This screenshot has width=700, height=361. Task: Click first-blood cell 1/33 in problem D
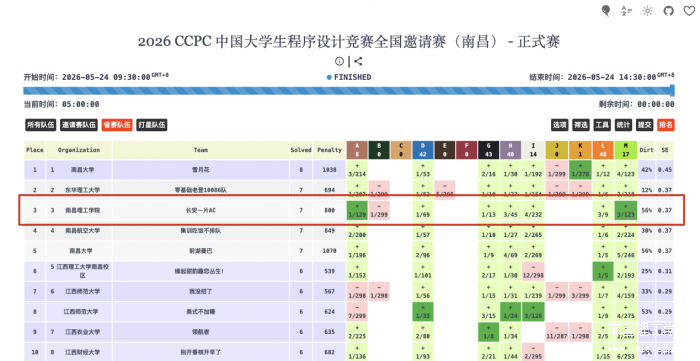[x=423, y=311]
